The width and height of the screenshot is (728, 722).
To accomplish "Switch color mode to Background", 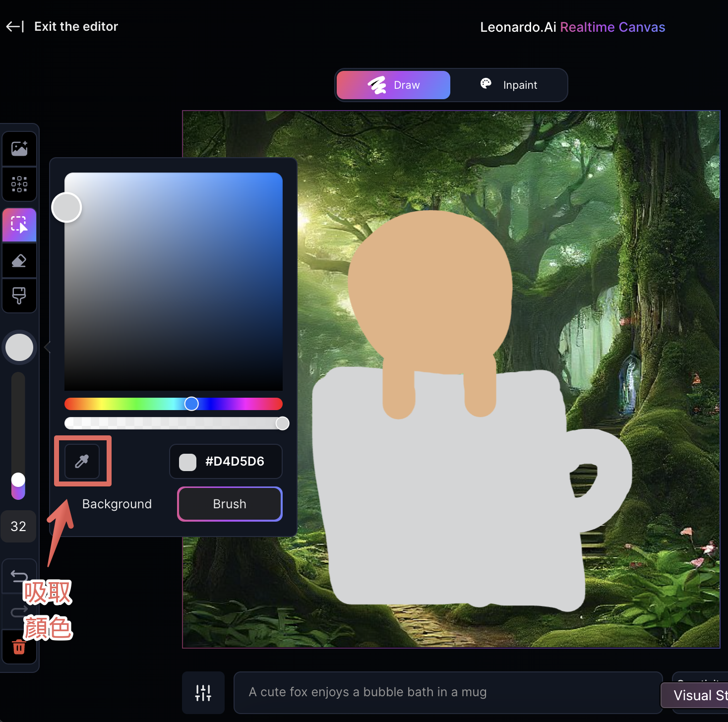I will pos(117,504).
